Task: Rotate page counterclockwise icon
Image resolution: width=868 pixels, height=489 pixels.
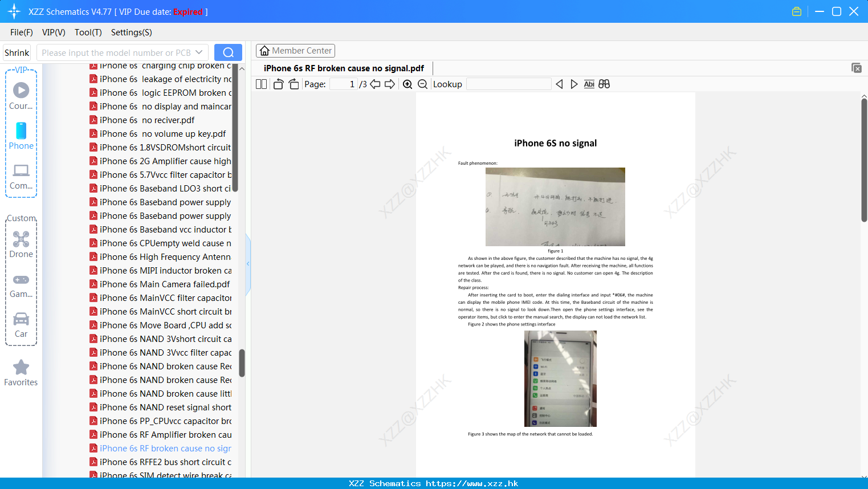Action: pyautogui.click(x=278, y=84)
